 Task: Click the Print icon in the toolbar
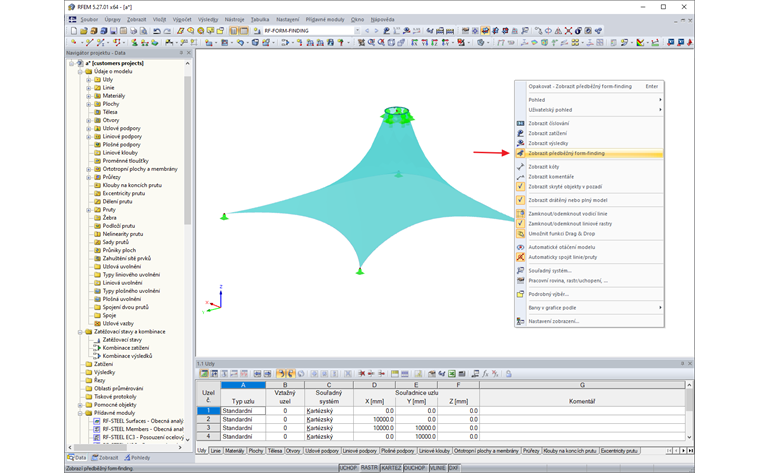[133, 31]
